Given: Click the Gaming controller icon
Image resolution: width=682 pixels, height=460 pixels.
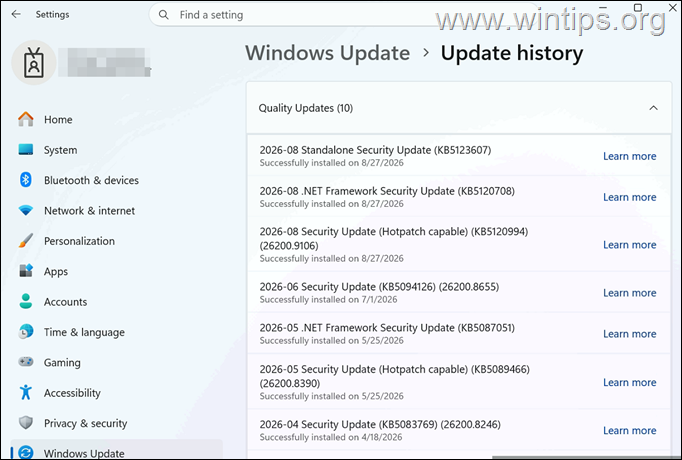Looking at the screenshot, I should pyautogui.click(x=26, y=362).
